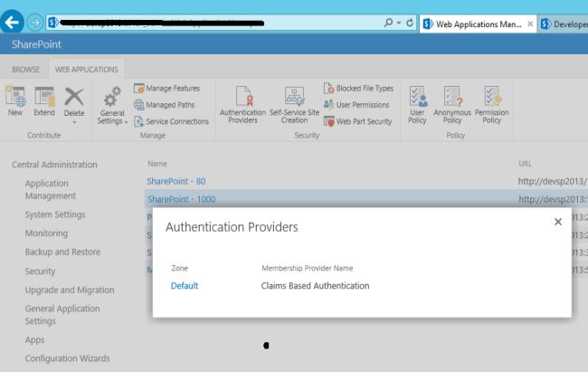588x372 pixels.
Task: Open Self-Service Site Creation
Action: (294, 105)
